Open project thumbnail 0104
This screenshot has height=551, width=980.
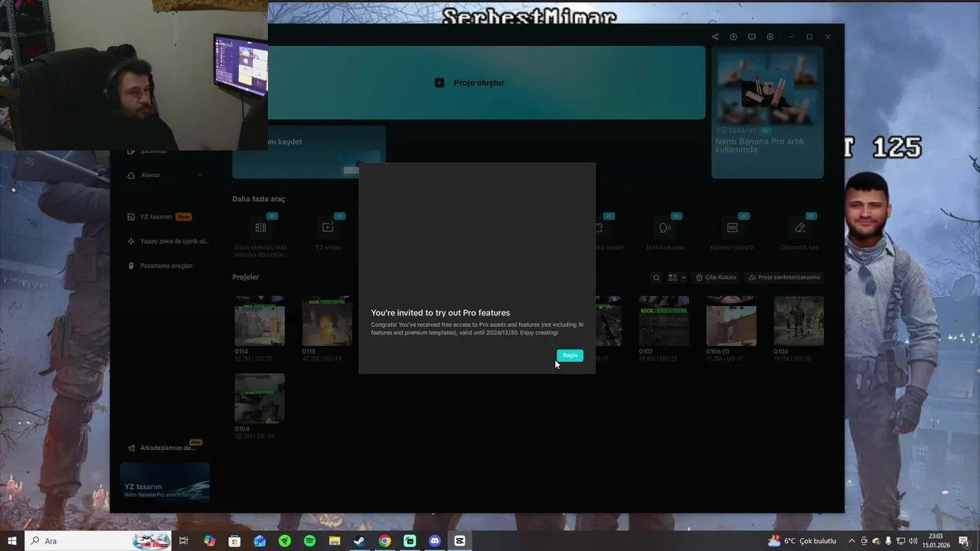click(260, 398)
